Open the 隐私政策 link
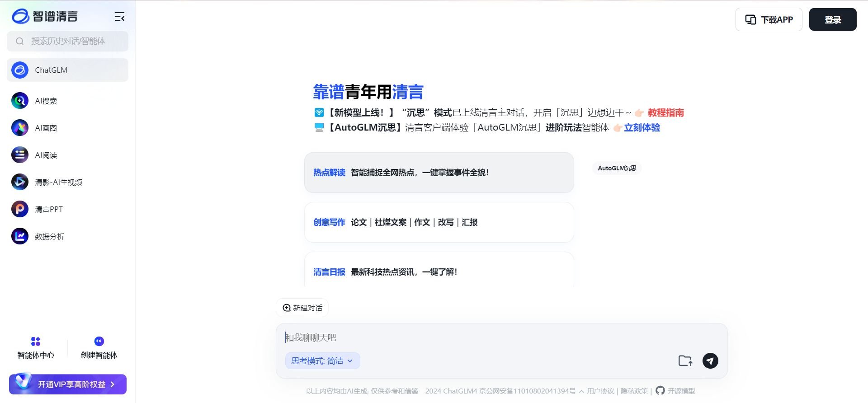The height and width of the screenshot is (403, 868). [x=634, y=391]
